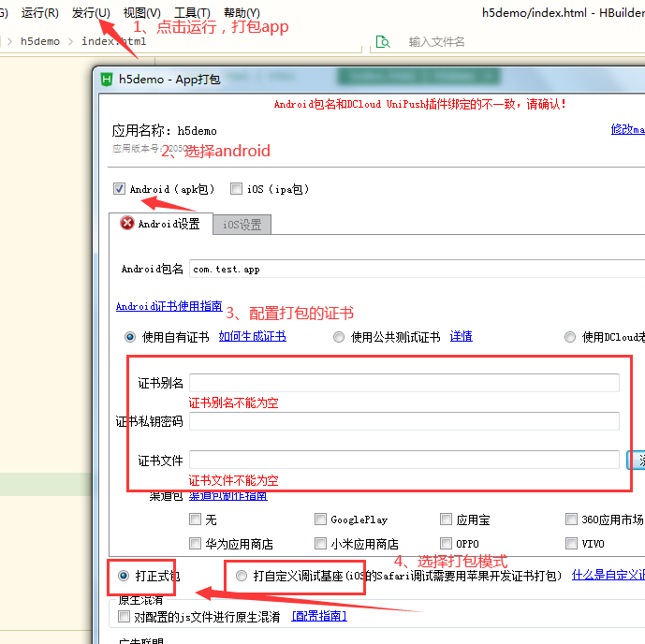Check the 华为应用商店 channel checkbox

[x=195, y=543]
